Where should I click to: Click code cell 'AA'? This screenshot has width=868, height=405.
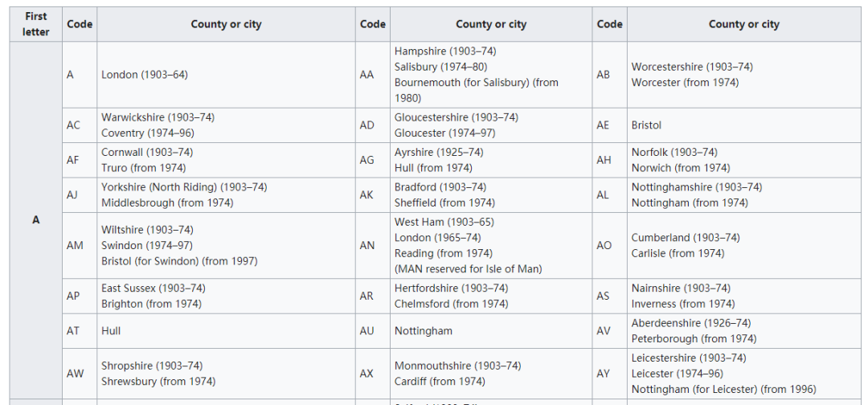pos(373,75)
